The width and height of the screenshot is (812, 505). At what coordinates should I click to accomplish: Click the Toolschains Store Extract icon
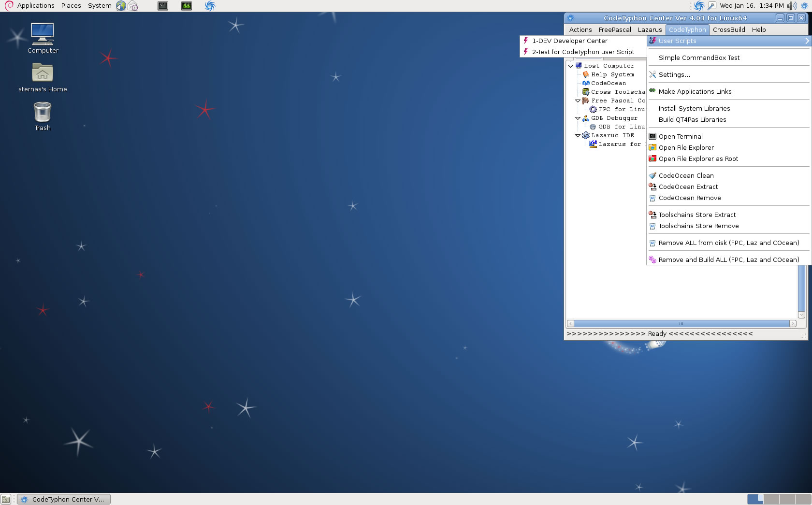pyautogui.click(x=652, y=215)
